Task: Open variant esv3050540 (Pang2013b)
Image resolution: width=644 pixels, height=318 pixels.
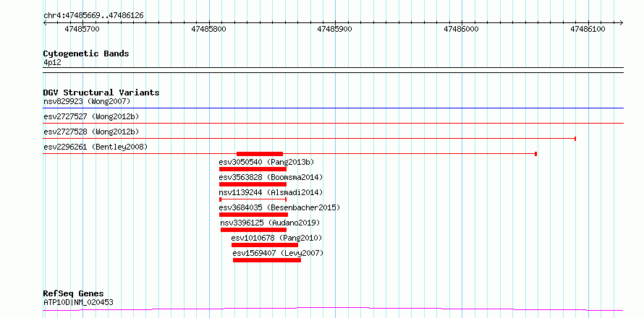Action: [x=266, y=162]
